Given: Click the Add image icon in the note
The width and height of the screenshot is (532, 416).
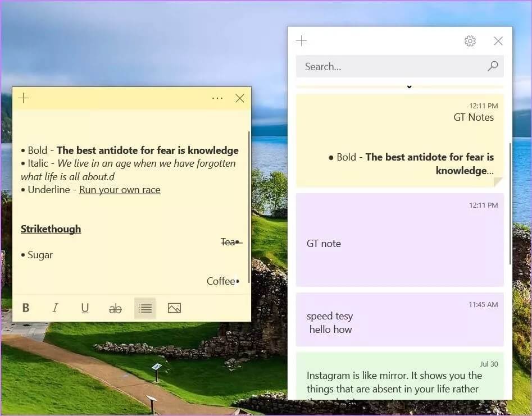Looking at the screenshot, I should pos(174,308).
